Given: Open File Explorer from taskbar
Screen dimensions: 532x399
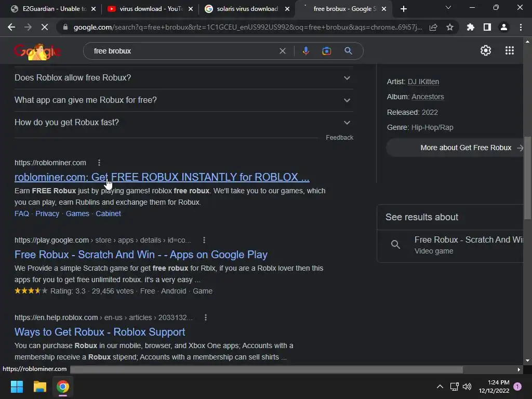Looking at the screenshot, I should [x=39, y=387].
